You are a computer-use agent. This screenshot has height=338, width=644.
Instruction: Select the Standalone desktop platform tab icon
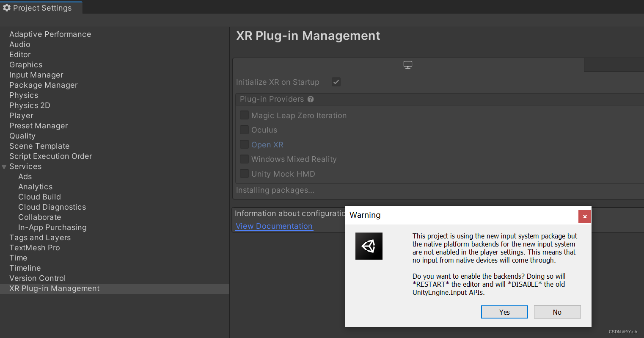tap(408, 65)
